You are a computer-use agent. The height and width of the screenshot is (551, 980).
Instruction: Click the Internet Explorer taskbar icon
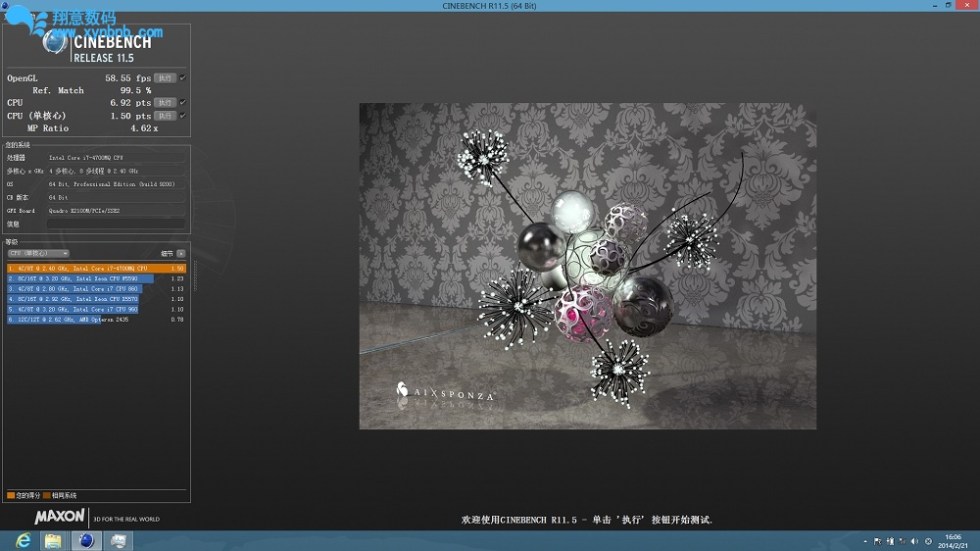[22, 540]
